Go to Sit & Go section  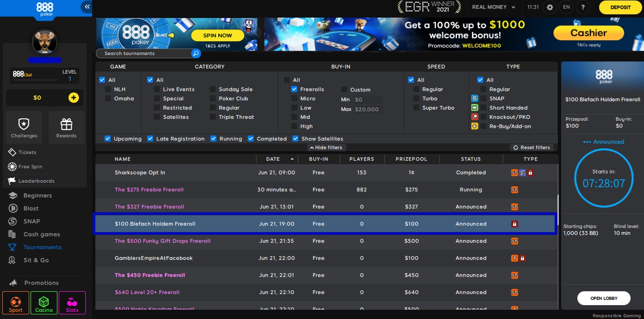29,260
